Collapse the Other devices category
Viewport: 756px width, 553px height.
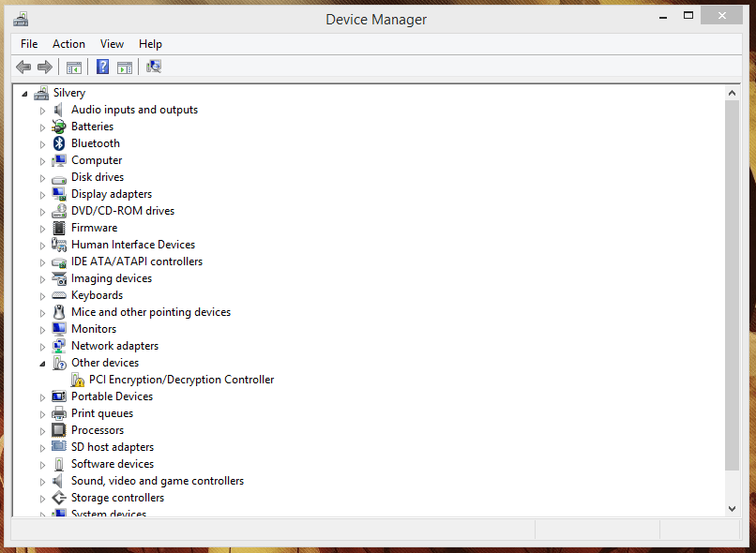[x=42, y=365]
